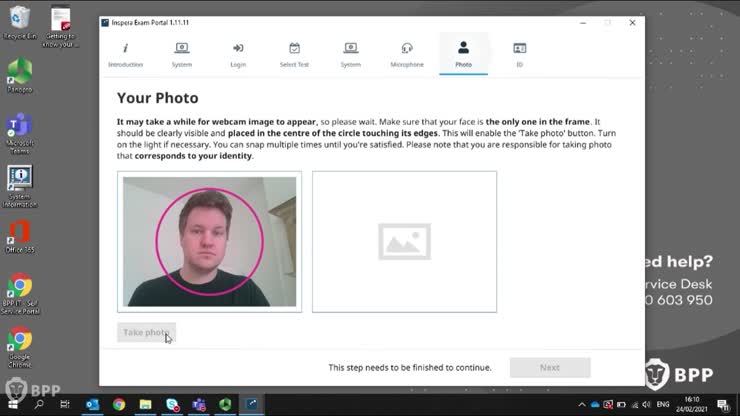Expand hidden system tray icons
This screenshot has height=416, width=740.
pos(582,404)
